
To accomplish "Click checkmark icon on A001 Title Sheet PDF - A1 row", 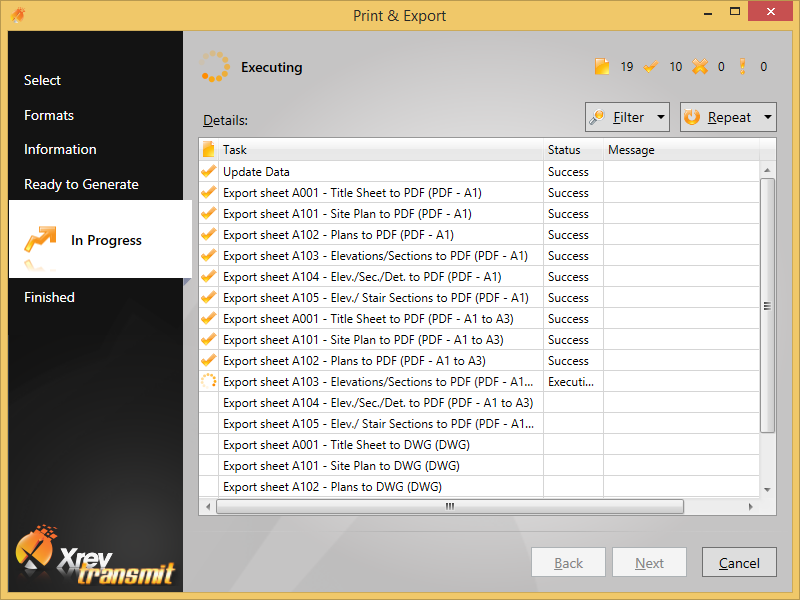I will click(208, 192).
